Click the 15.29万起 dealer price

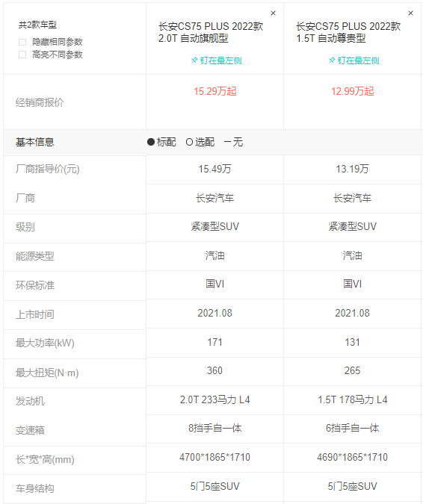tap(215, 91)
